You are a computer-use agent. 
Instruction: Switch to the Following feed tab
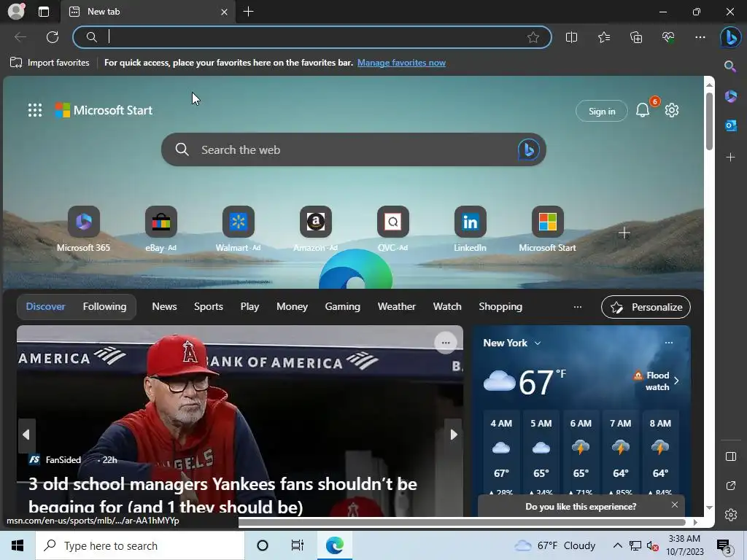pyautogui.click(x=104, y=307)
